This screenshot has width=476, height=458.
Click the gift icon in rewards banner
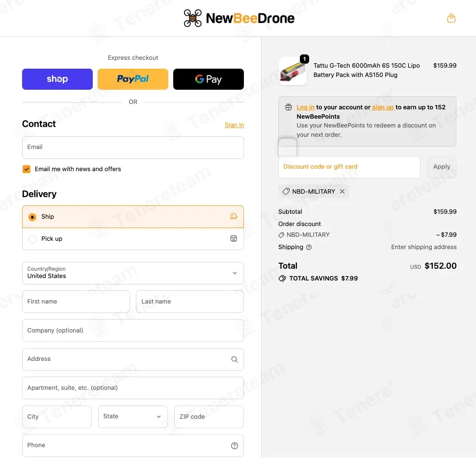[x=289, y=107]
